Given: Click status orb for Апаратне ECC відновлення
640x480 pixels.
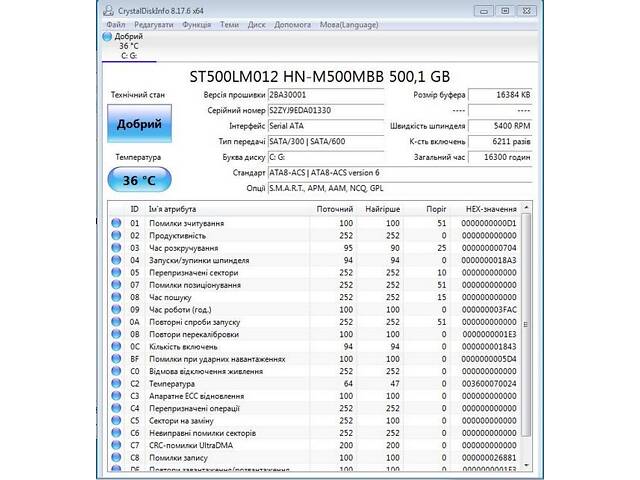Looking at the screenshot, I should click(116, 396).
